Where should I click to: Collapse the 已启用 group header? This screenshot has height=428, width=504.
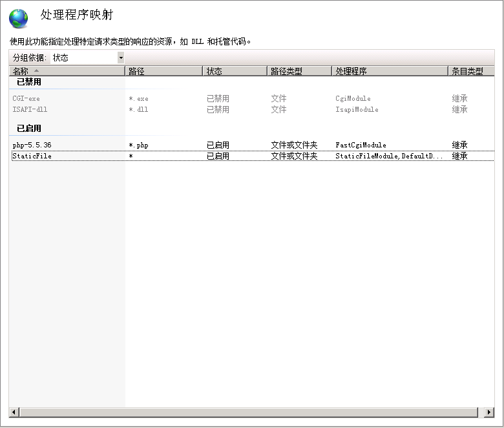[29, 128]
